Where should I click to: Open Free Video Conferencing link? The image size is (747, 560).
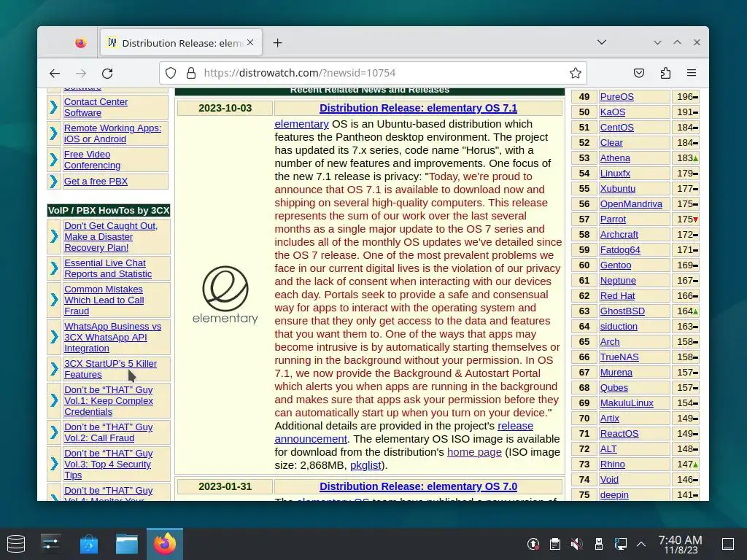click(x=92, y=160)
